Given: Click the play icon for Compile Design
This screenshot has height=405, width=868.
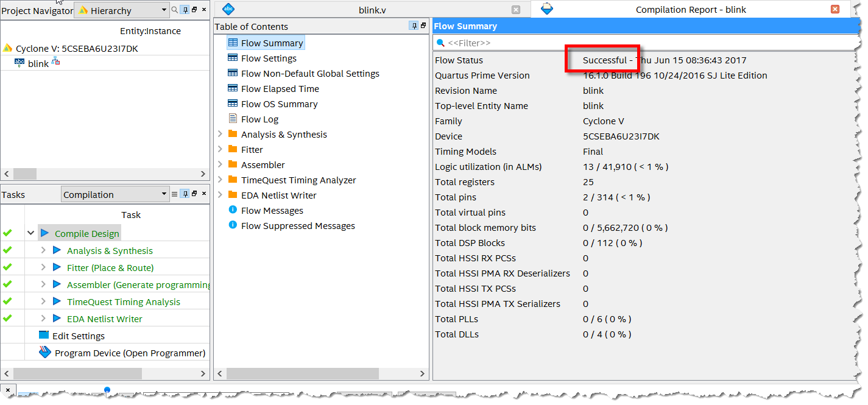Looking at the screenshot, I should pyautogui.click(x=44, y=233).
